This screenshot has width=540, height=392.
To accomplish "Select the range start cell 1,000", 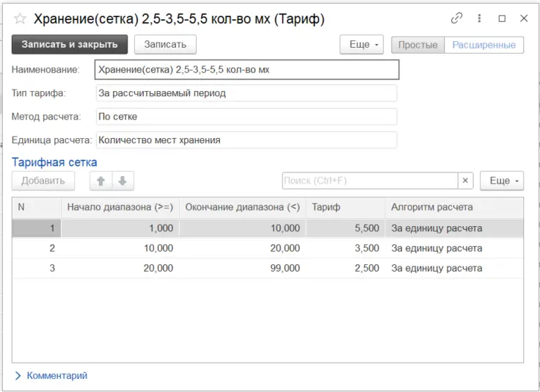I will 120,228.
